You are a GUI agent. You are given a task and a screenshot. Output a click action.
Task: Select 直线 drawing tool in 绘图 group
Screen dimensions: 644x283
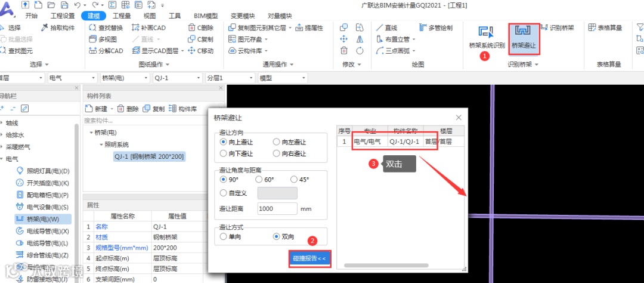tap(387, 28)
